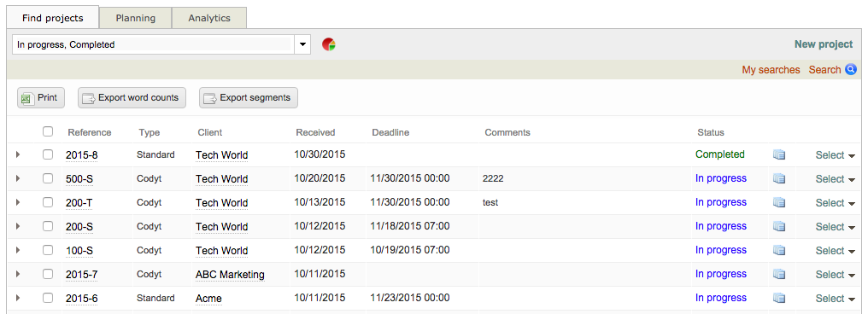The width and height of the screenshot is (868, 314).
Task: Click the New project link
Action: (x=824, y=44)
